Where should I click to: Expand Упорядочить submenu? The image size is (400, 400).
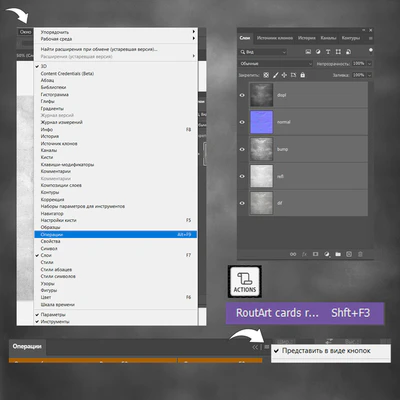coord(116,32)
